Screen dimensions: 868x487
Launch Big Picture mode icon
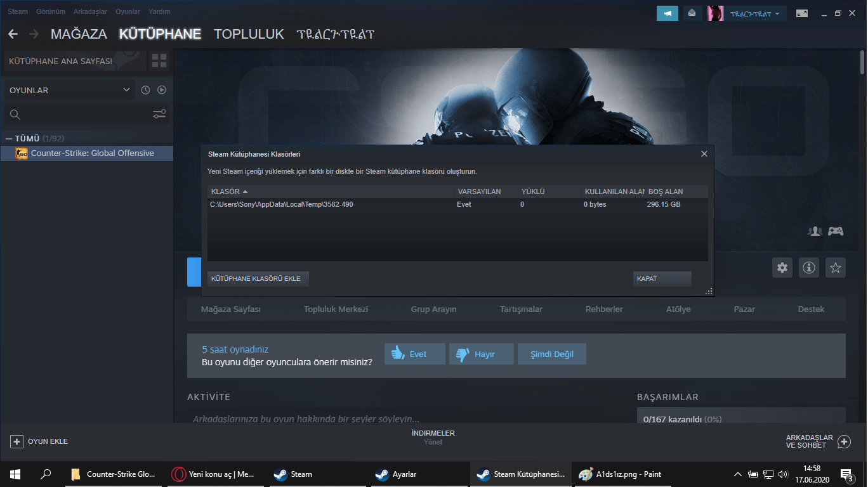point(802,13)
